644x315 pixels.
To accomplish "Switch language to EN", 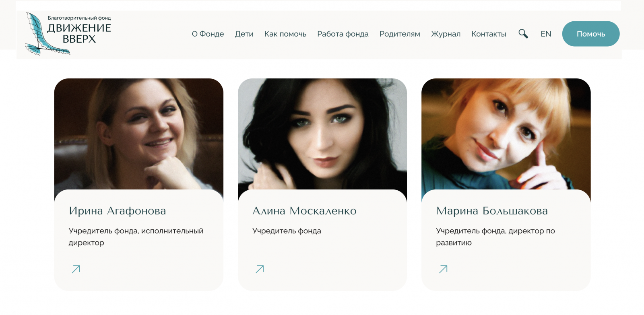I will tap(546, 34).
